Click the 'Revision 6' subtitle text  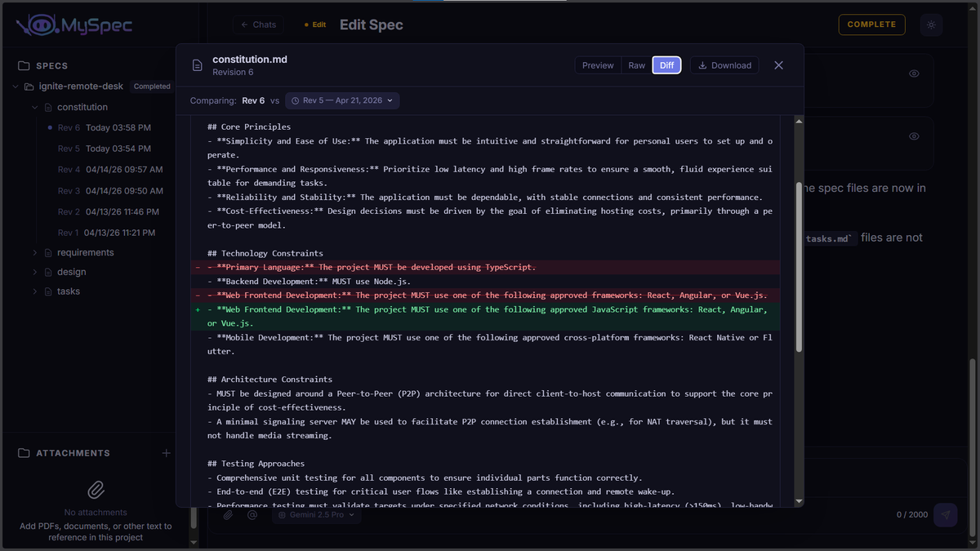pyautogui.click(x=233, y=73)
